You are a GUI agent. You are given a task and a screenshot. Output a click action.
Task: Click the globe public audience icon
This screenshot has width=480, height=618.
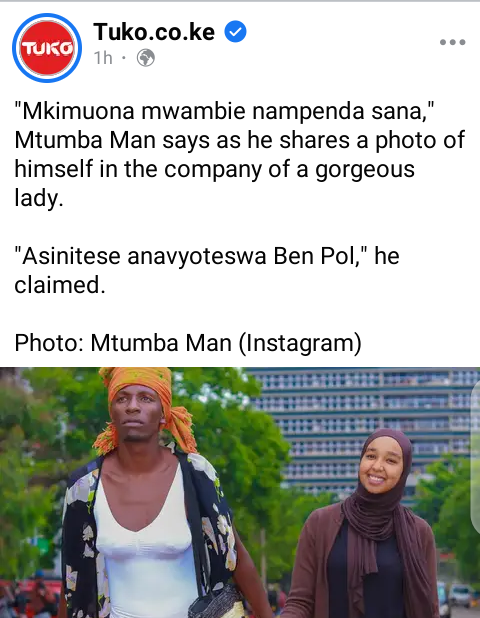tap(145, 58)
